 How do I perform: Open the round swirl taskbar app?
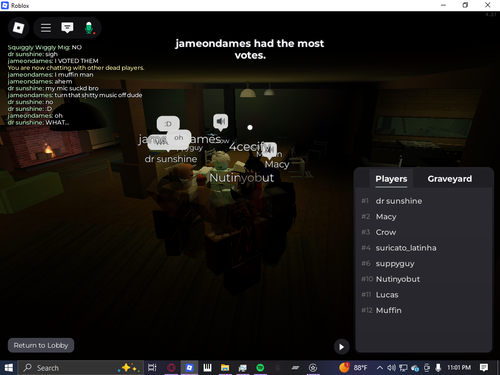coord(313,368)
